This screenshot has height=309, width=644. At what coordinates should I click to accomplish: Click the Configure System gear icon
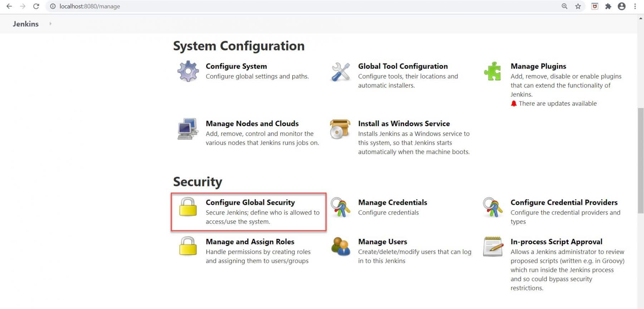click(x=188, y=71)
